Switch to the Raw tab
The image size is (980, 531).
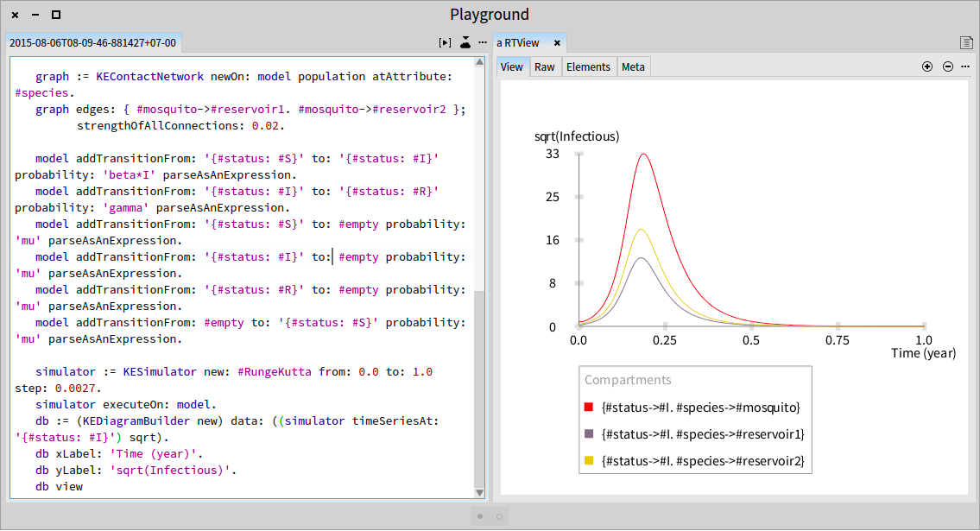[x=544, y=66]
